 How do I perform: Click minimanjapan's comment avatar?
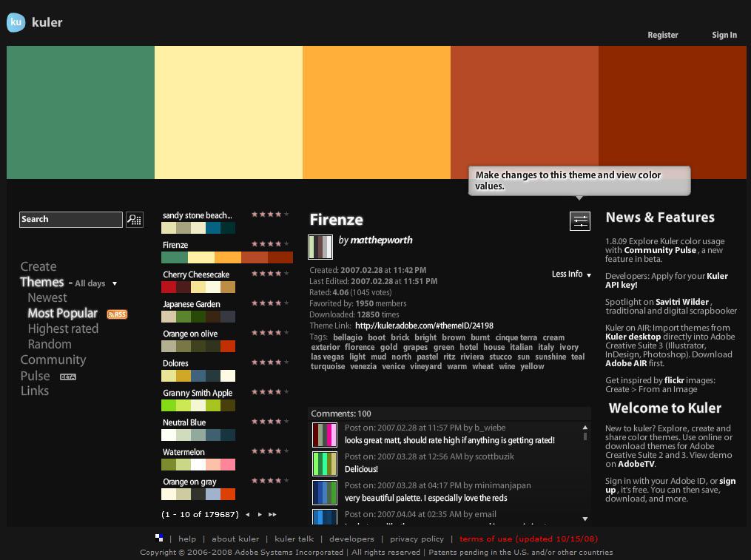click(325, 493)
